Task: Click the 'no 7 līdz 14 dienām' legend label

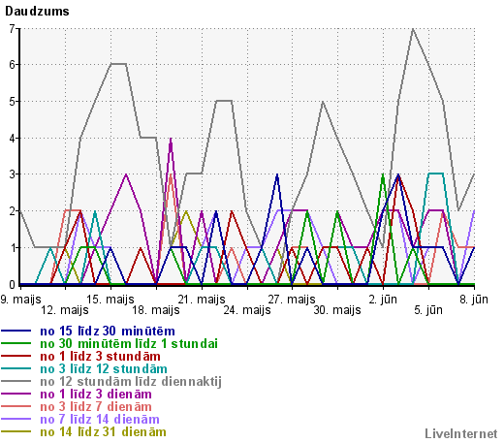Action: click(100, 420)
